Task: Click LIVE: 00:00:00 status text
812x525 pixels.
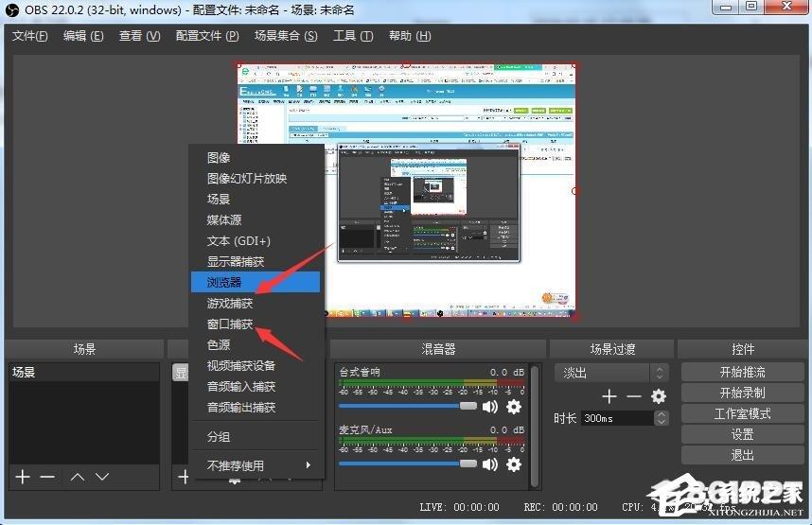Action: [x=459, y=507]
